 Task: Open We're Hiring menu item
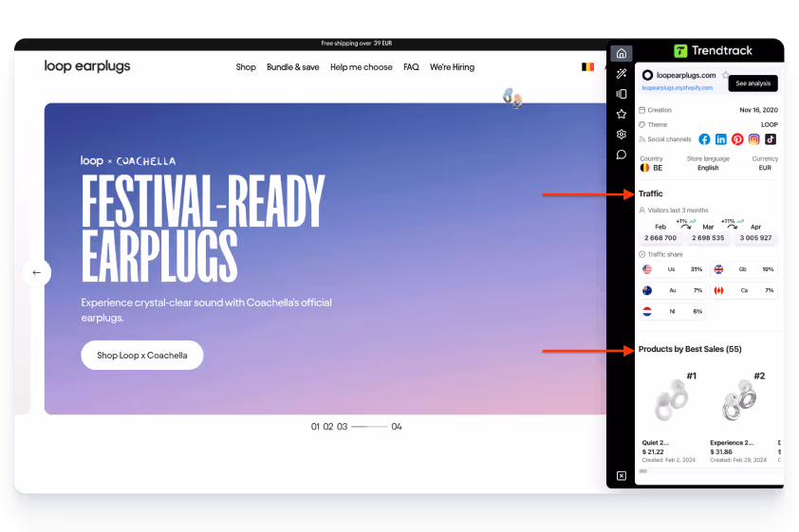click(x=452, y=67)
